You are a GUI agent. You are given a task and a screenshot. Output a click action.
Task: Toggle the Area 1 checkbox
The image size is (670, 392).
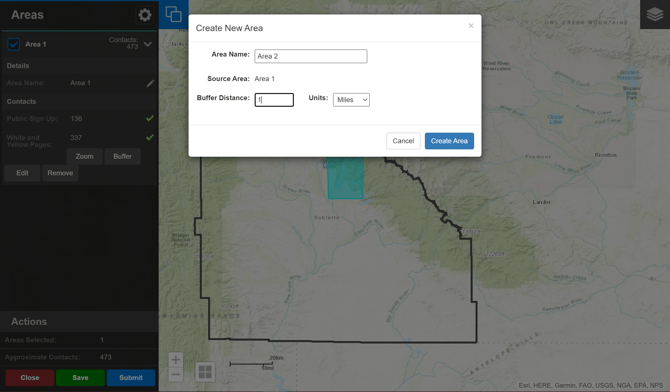[14, 44]
